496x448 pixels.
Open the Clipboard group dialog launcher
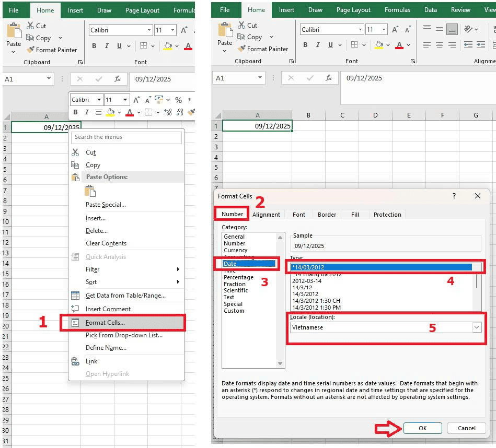click(292, 61)
